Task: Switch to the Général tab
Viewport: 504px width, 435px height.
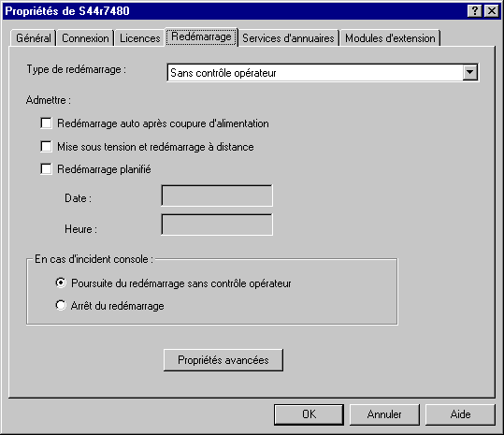Action: click(34, 38)
